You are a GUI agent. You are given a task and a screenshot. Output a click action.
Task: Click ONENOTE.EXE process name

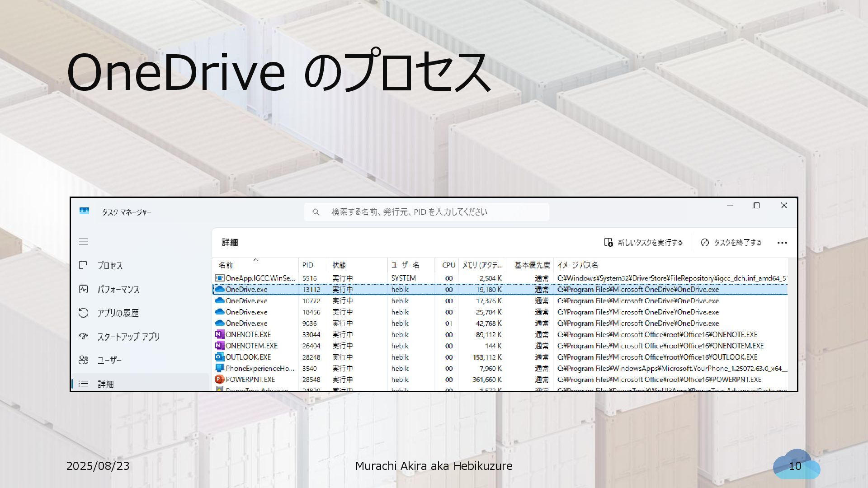coord(248,334)
